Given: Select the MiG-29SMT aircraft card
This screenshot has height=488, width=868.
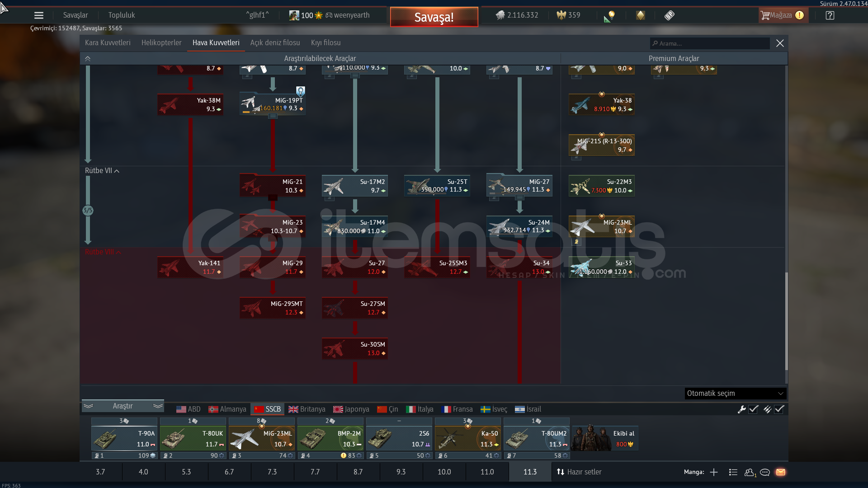Looking at the screenshot, I should coord(273,308).
